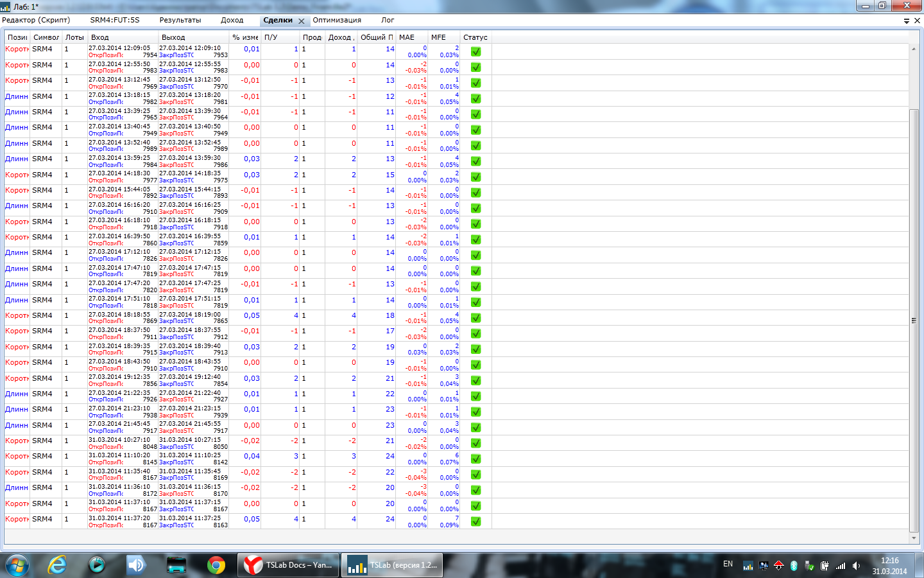This screenshot has width=924, height=578.
Task: Click the speaker icon pinned on taskbar
Action: [x=137, y=565]
